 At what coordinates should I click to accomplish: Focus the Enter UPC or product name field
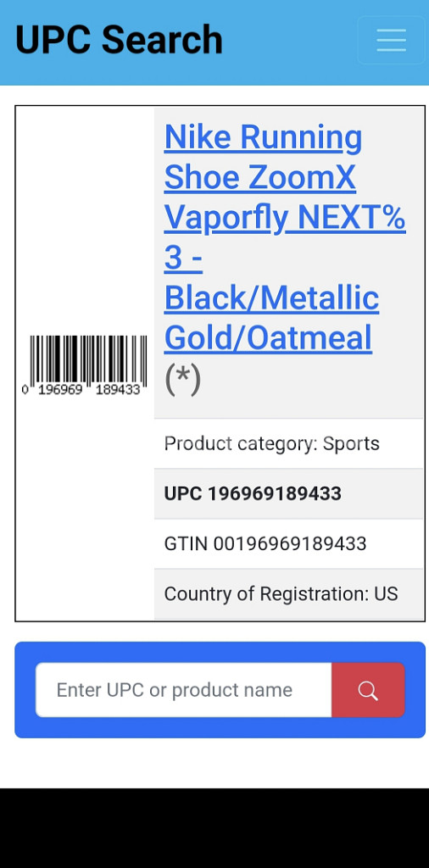point(184,690)
